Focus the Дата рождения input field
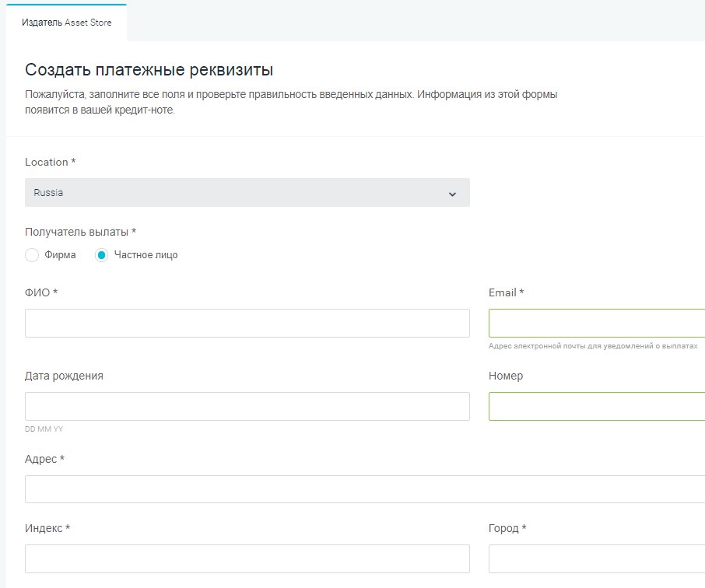The width and height of the screenshot is (705, 588). pyautogui.click(x=247, y=406)
